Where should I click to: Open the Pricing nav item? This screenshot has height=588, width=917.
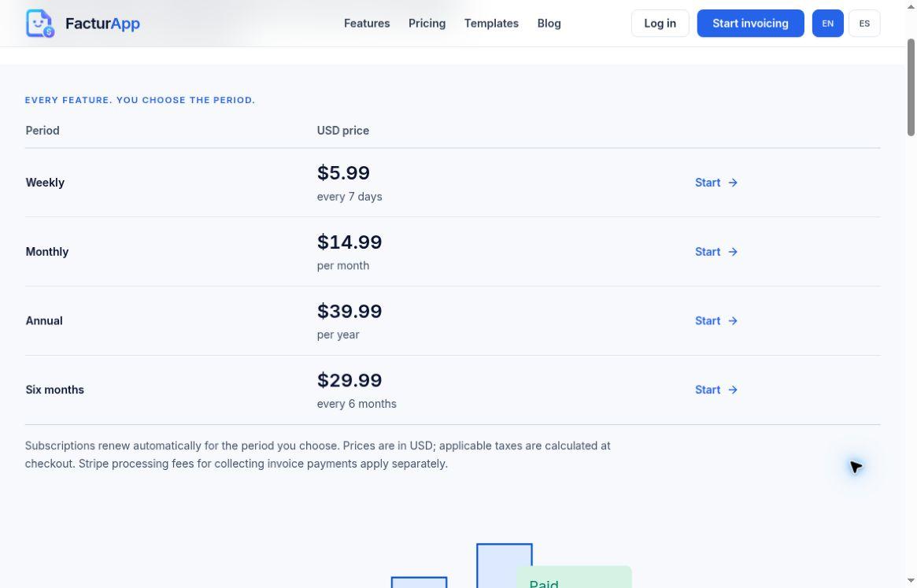coord(427,24)
